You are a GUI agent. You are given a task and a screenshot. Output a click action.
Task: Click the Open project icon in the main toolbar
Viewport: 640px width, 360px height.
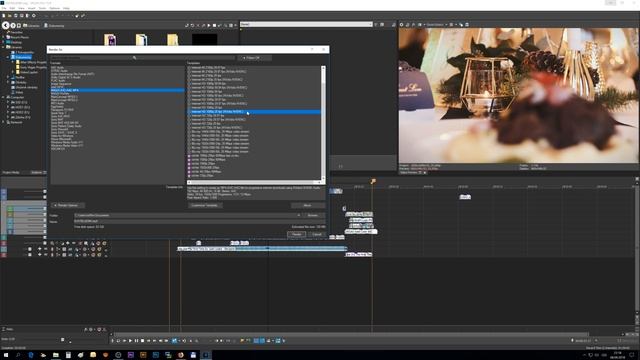[10, 16]
